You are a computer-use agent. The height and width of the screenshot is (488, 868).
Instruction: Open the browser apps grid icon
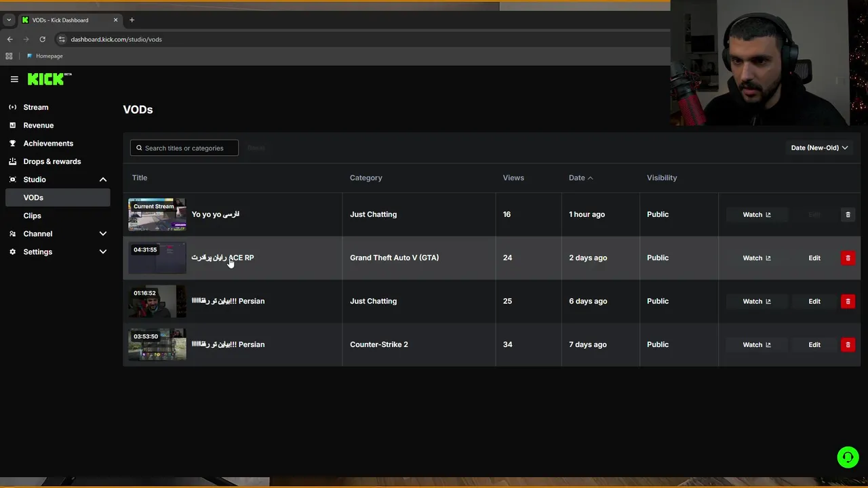click(9, 56)
